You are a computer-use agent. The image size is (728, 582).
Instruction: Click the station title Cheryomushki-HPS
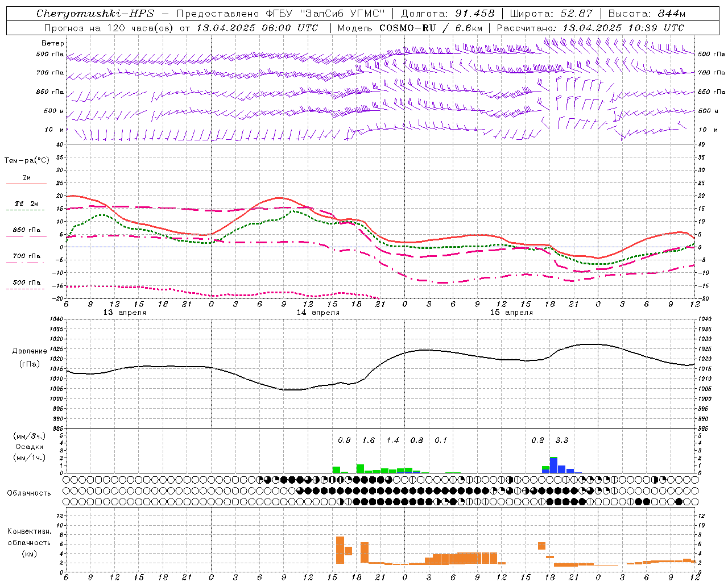[x=95, y=14]
